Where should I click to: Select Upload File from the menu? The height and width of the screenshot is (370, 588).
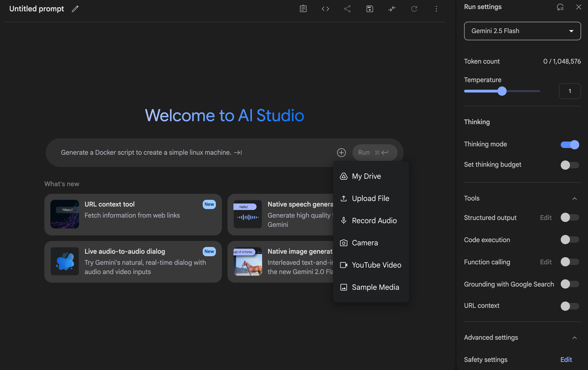coord(371,198)
